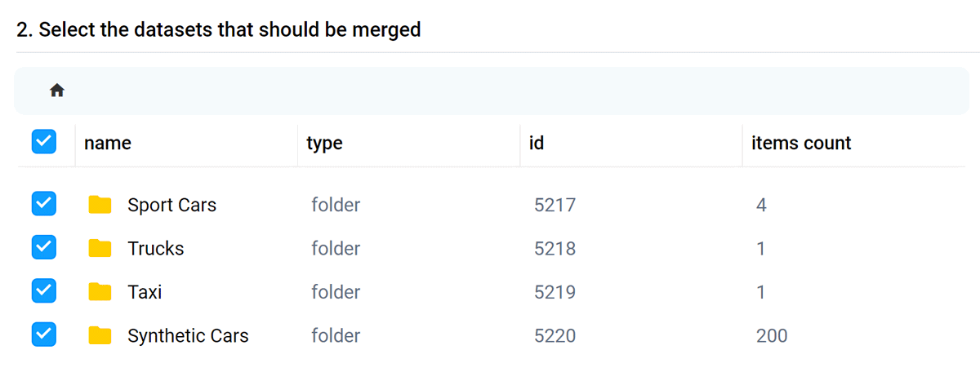980x372 pixels.
Task: Click the id 5220 cell
Action: 555,335
